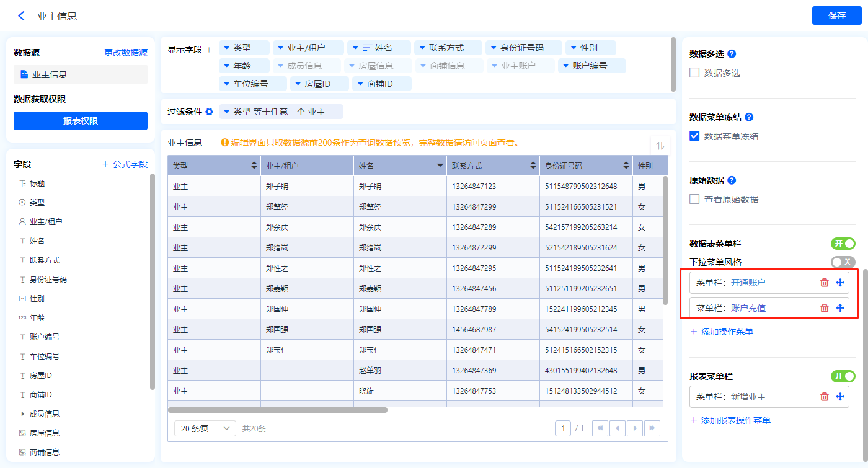This screenshot has width=868, height=468.
Task: Click move handle for 账户充值 menu
Action: point(840,308)
